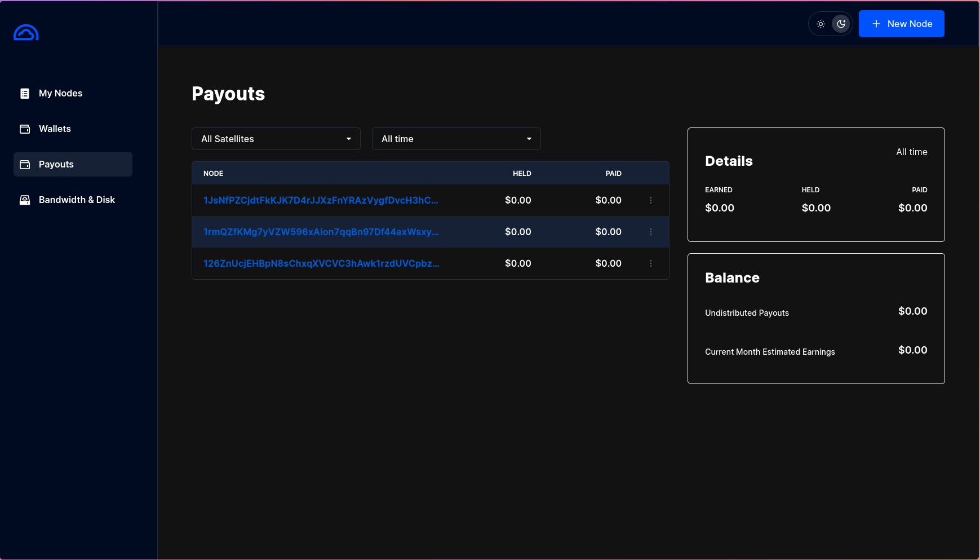Switch to light theme sun toggle
980x560 pixels.
click(x=821, y=24)
